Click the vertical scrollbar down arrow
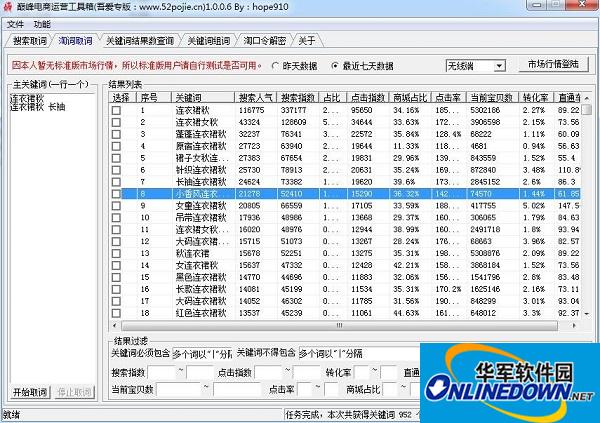The width and height of the screenshot is (600, 423). coord(587,314)
